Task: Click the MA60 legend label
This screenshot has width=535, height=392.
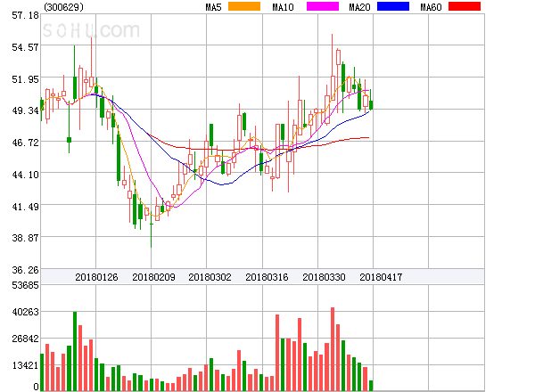Action: click(x=431, y=7)
